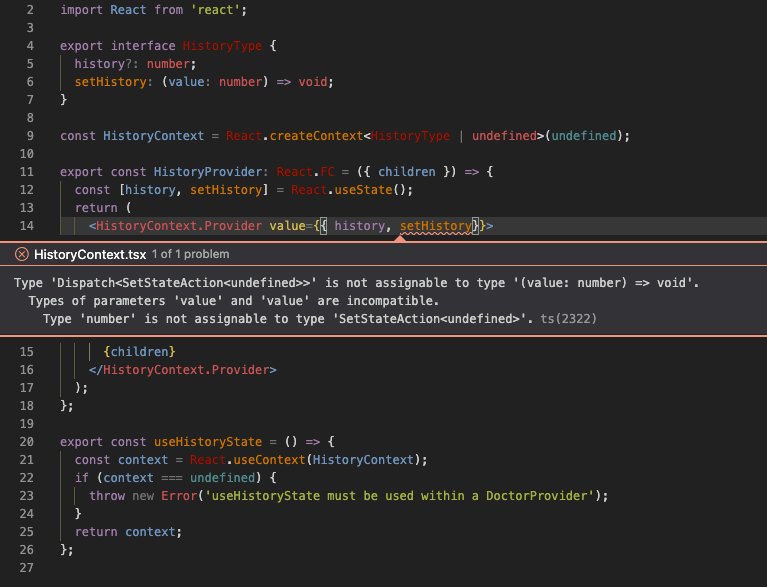Click 'return context;' on line 25

pos(128,532)
